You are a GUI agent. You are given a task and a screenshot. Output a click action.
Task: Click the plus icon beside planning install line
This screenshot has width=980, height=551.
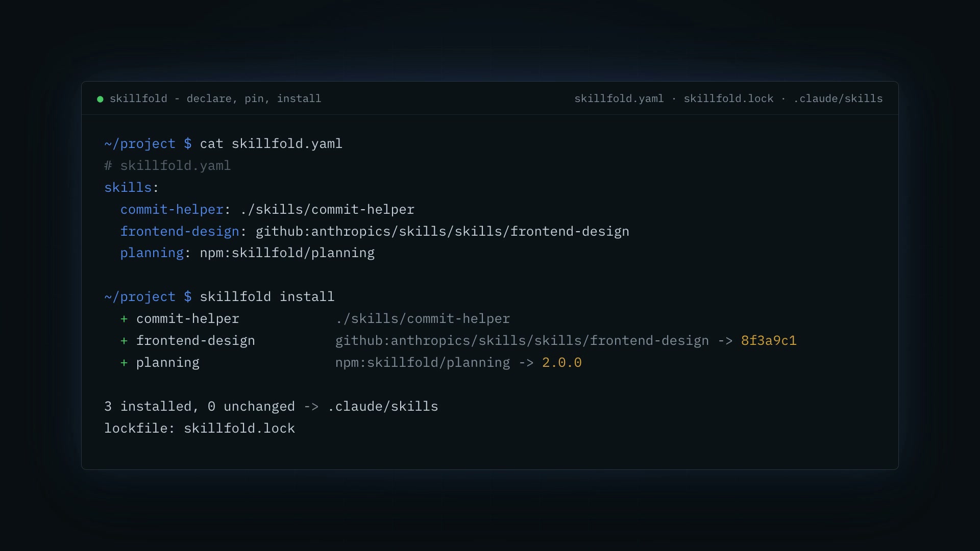pos(124,363)
